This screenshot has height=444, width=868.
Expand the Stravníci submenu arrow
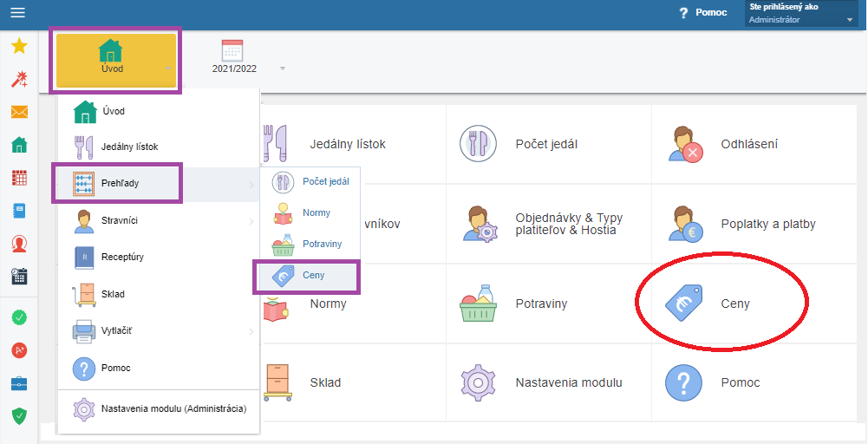[x=251, y=221]
